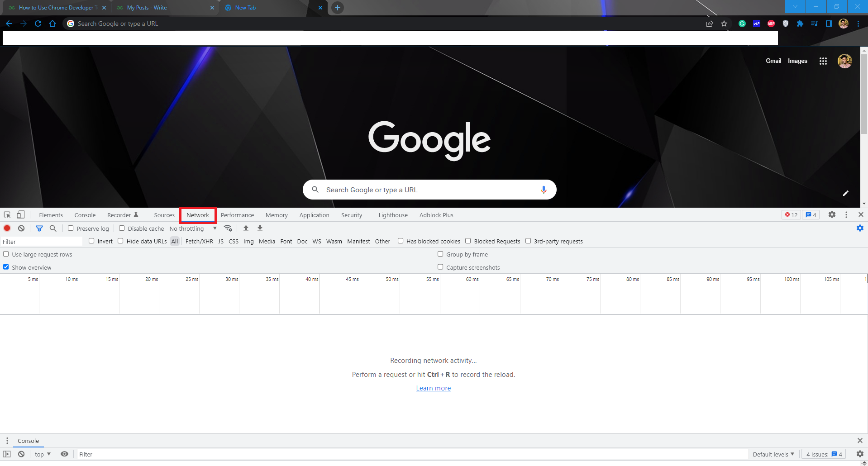Open the top context dropdown
Viewport: 868px width, 466px height.
tap(43, 454)
